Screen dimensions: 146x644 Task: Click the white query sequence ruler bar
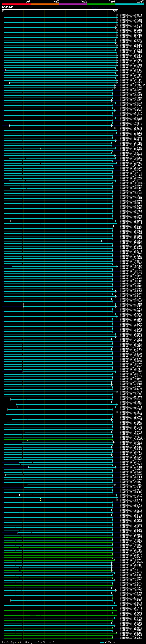[60, 10]
